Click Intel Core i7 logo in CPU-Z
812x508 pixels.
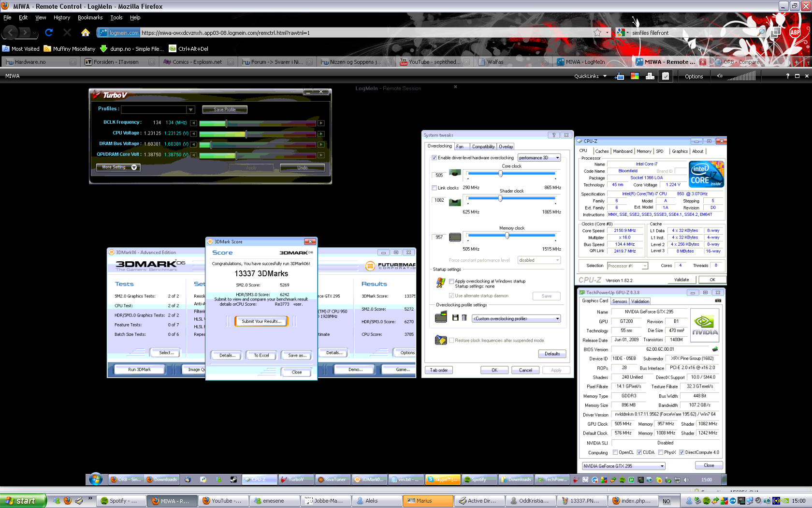coord(706,174)
